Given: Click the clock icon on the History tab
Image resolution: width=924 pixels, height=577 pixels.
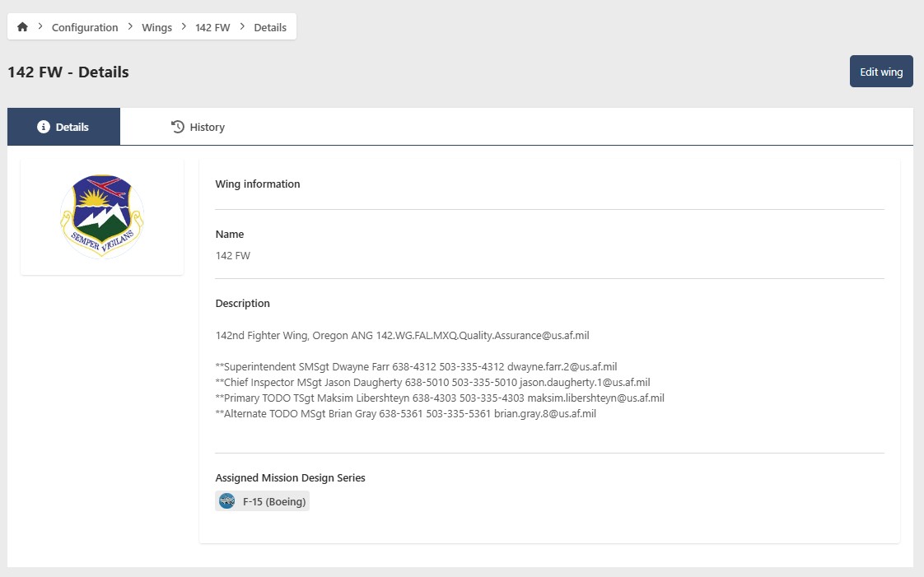Looking at the screenshot, I should [x=177, y=127].
